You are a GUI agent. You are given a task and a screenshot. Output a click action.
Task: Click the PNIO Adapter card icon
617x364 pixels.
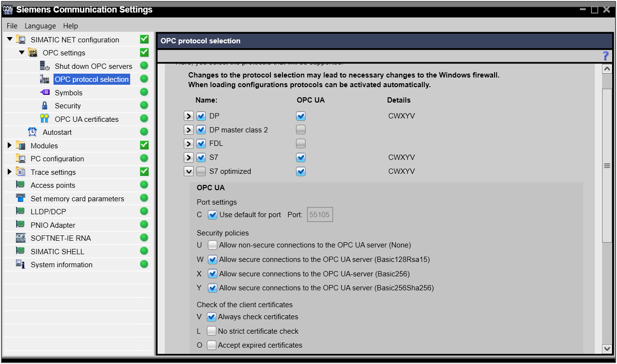(21, 224)
